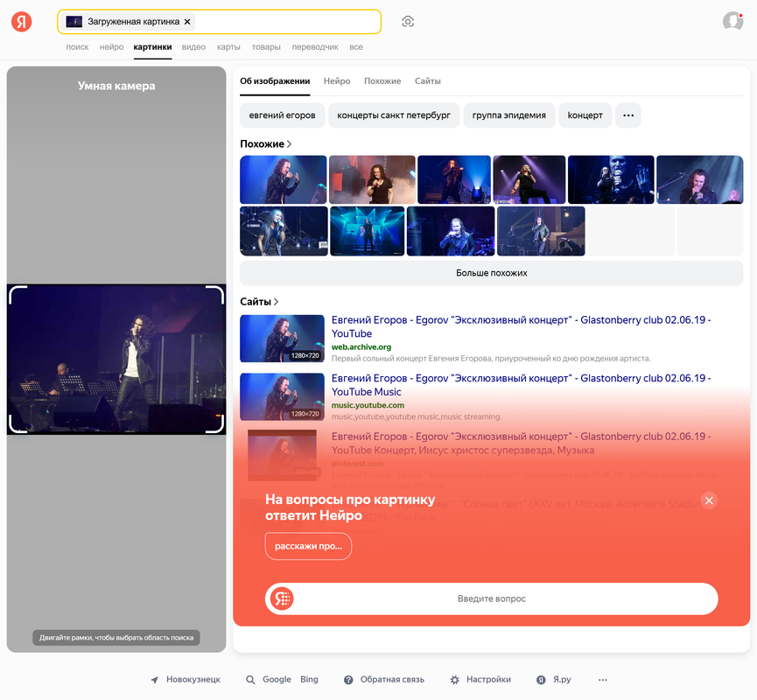Search with Bing footer link
The image size is (757, 700).
point(309,680)
